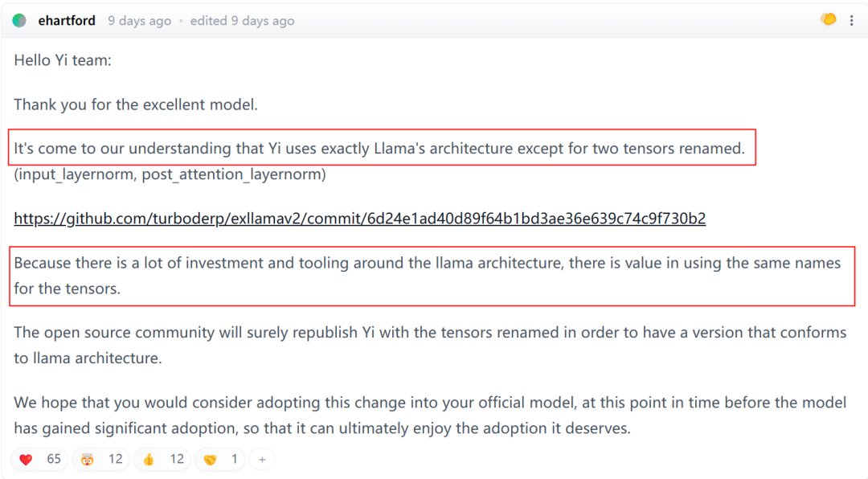Viewport: 868px width, 479px height.
Task: Click the '9 days ago' post timestamp
Action: 139,21
